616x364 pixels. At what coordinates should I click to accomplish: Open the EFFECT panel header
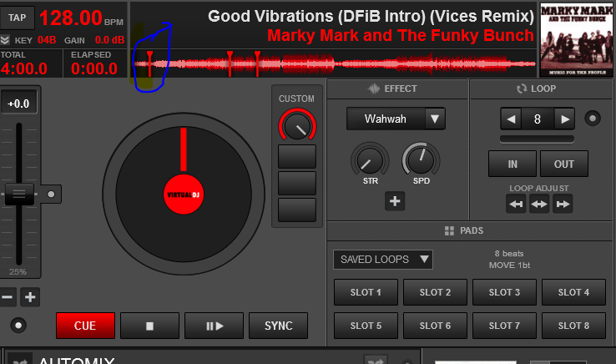click(397, 88)
